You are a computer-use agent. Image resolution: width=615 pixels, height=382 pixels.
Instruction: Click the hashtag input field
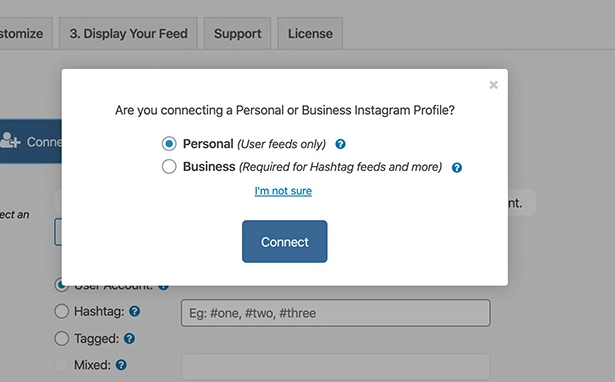coord(336,313)
